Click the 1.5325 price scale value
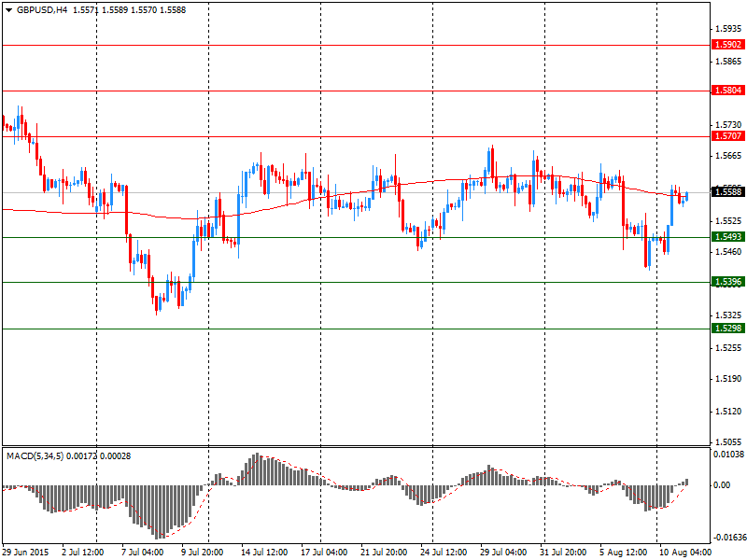The height and width of the screenshot is (560, 747). click(x=729, y=315)
